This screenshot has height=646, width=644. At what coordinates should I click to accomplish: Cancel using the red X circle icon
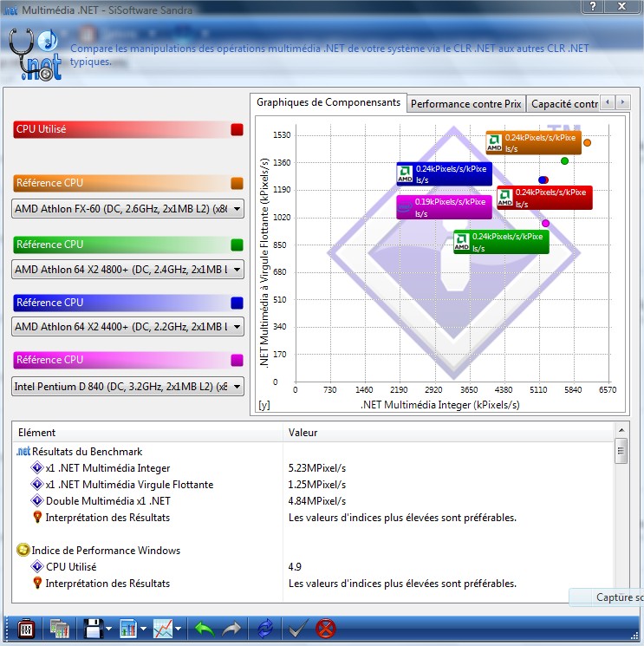[x=325, y=630]
